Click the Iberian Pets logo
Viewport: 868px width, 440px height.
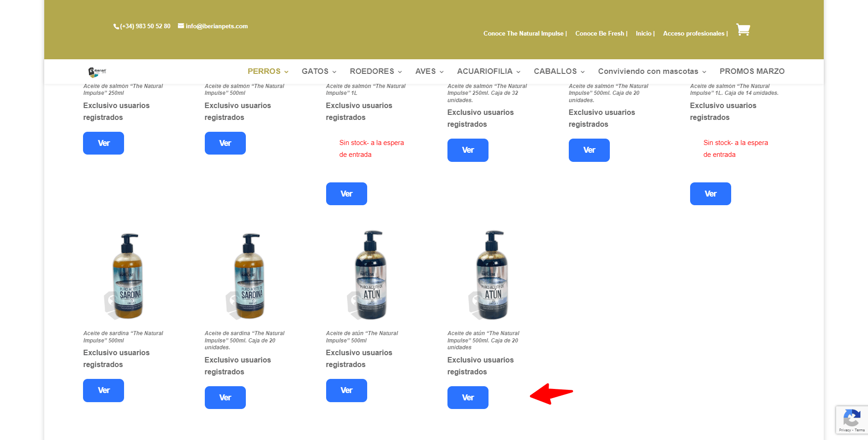point(97,72)
